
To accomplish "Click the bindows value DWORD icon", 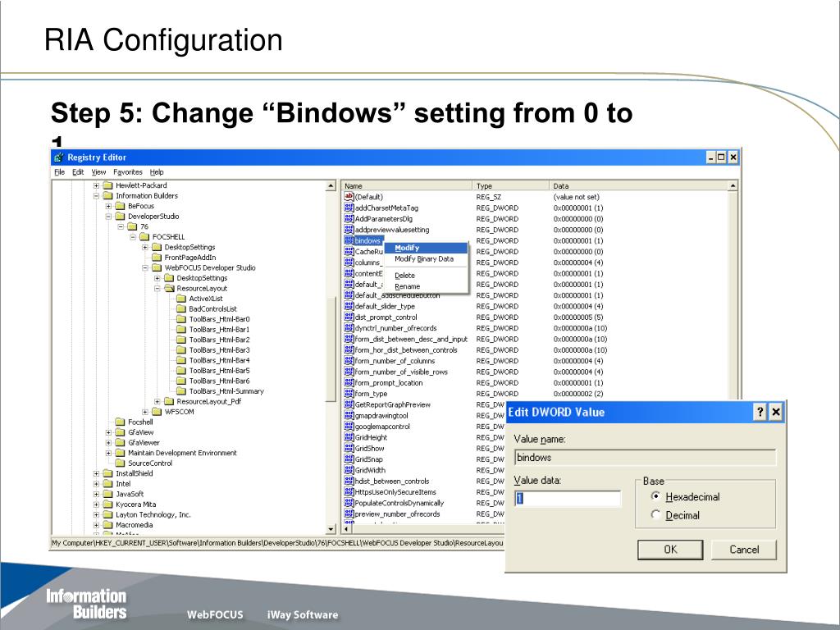I will pyautogui.click(x=349, y=240).
